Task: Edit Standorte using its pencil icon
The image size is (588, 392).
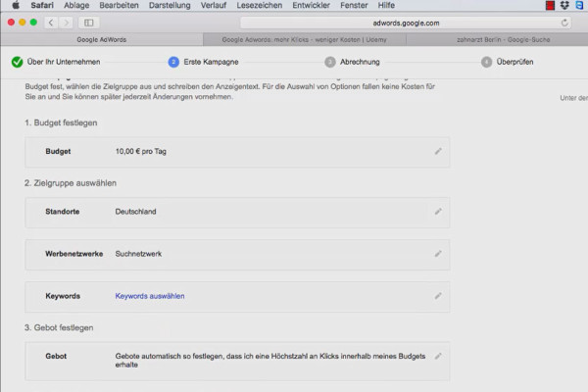Action: point(438,212)
